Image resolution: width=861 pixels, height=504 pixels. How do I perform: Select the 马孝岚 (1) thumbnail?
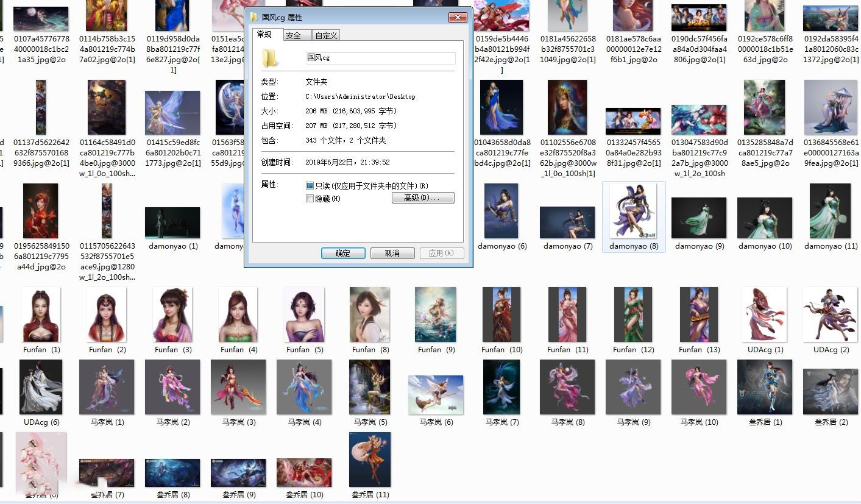click(x=107, y=387)
